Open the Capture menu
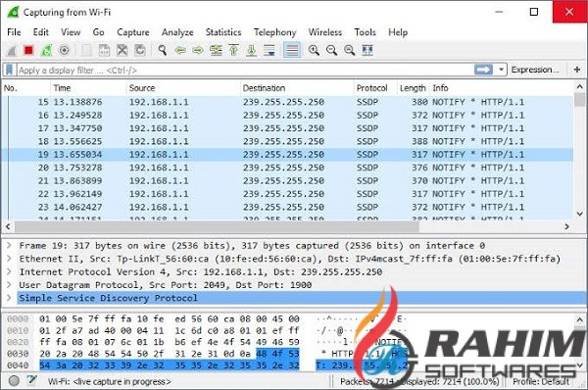Screen dimensions: 588x390 click(x=132, y=32)
